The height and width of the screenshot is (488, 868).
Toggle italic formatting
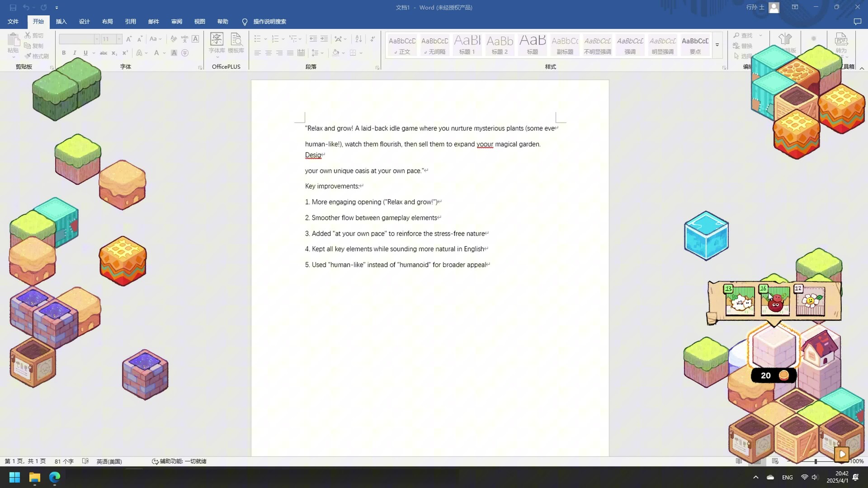click(x=75, y=53)
